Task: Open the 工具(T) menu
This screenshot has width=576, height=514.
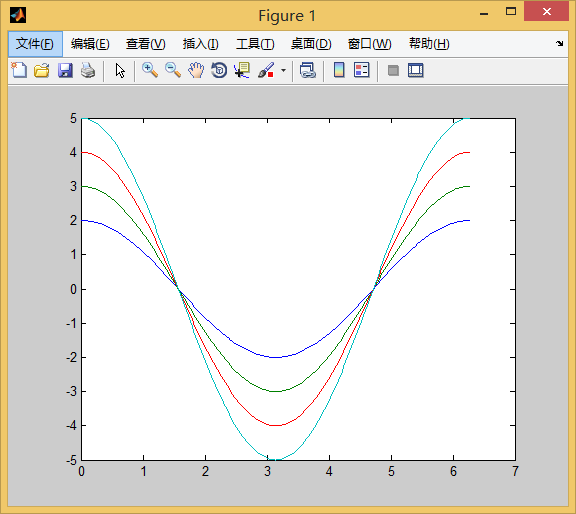Action: [x=255, y=44]
